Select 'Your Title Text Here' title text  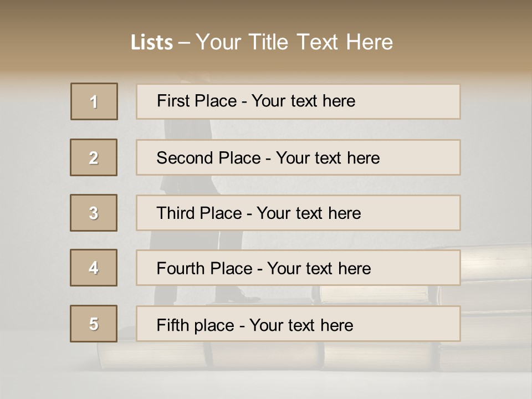[294, 42]
